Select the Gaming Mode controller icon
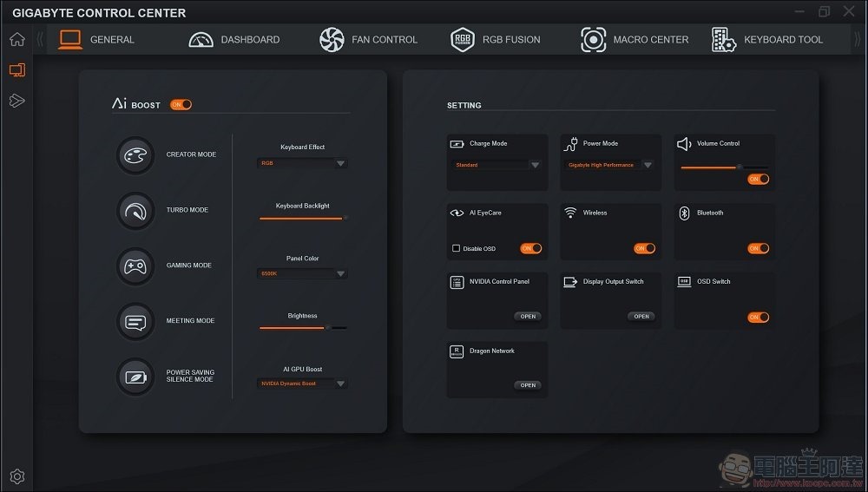 (135, 266)
